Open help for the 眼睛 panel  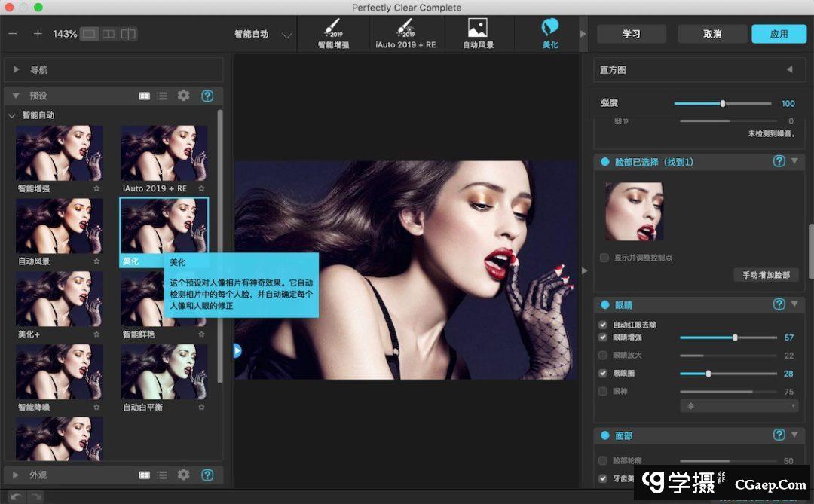point(779,304)
